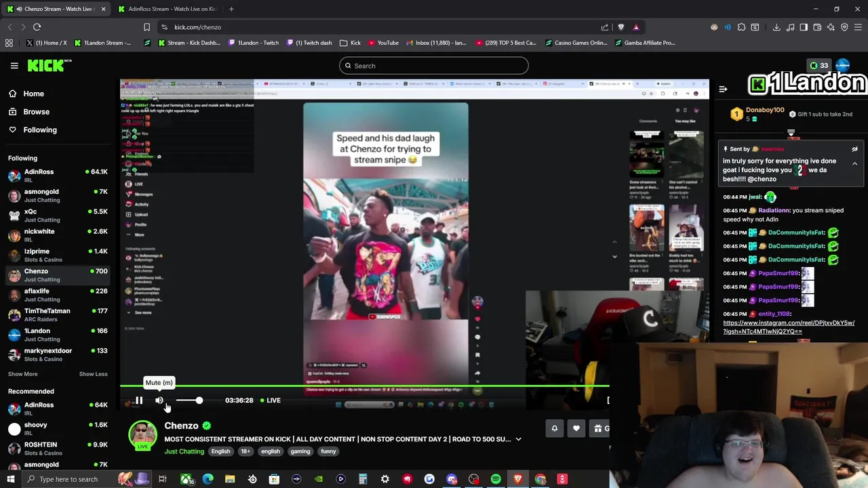868x488 pixels.
Task: Open the Just Chatting category link
Action: (x=184, y=451)
